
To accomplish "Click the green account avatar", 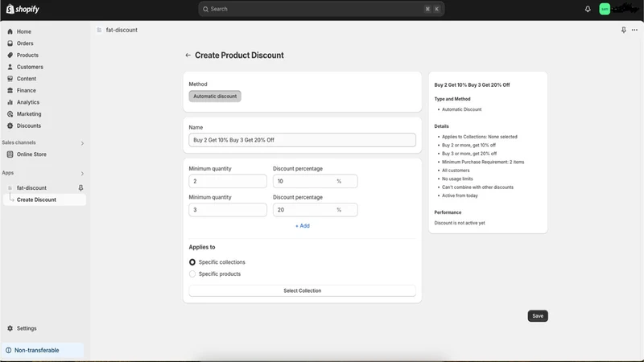I will coord(605,9).
